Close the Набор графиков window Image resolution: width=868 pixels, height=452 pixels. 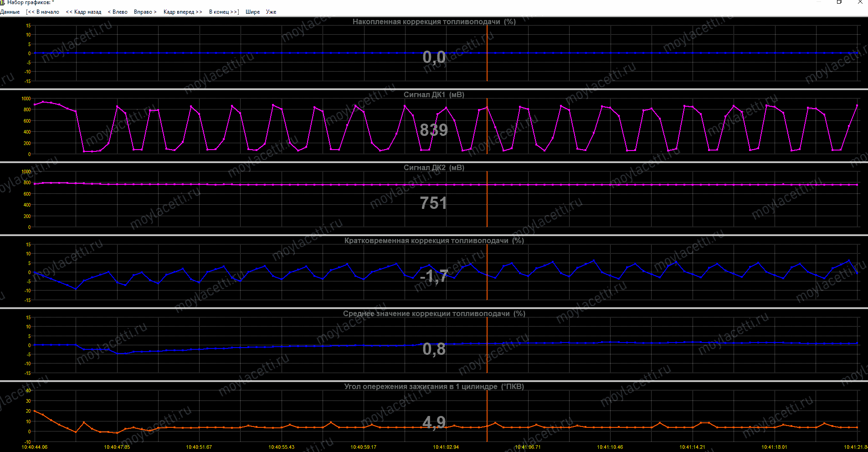pyautogui.click(x=860, y=2)
